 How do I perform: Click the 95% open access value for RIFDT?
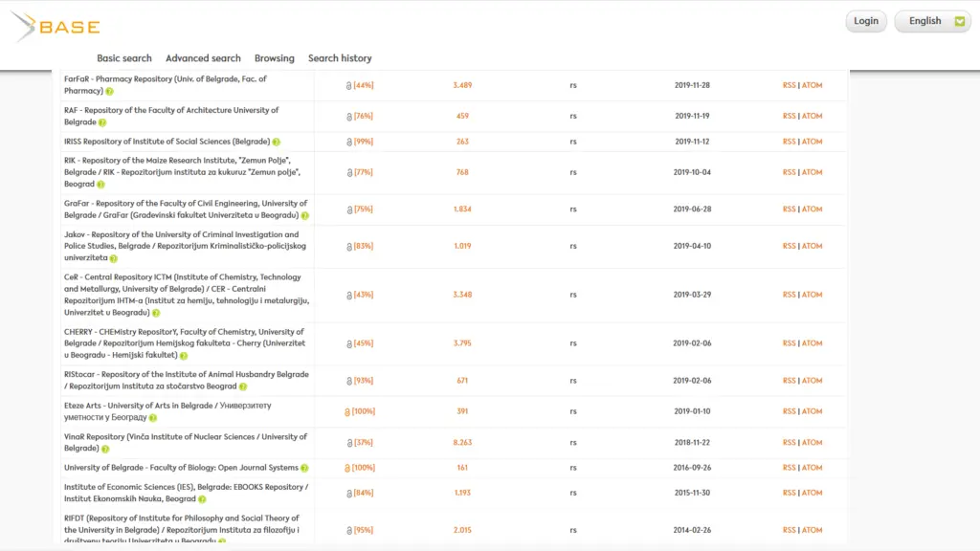coord(364,530)
